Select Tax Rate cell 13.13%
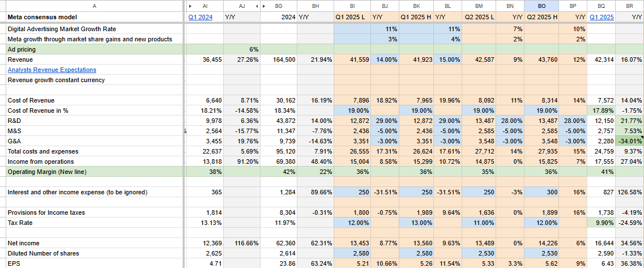644x268 pixels. tap(205, 223)
